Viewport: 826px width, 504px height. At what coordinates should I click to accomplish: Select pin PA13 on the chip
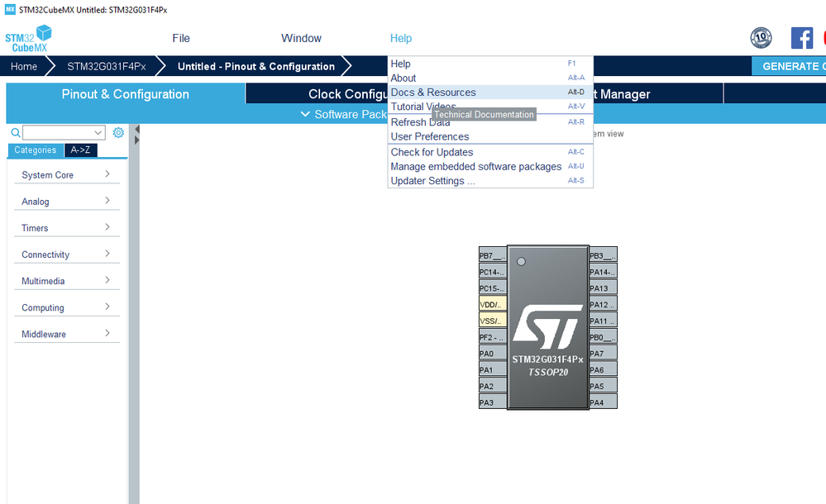(603, 288)
